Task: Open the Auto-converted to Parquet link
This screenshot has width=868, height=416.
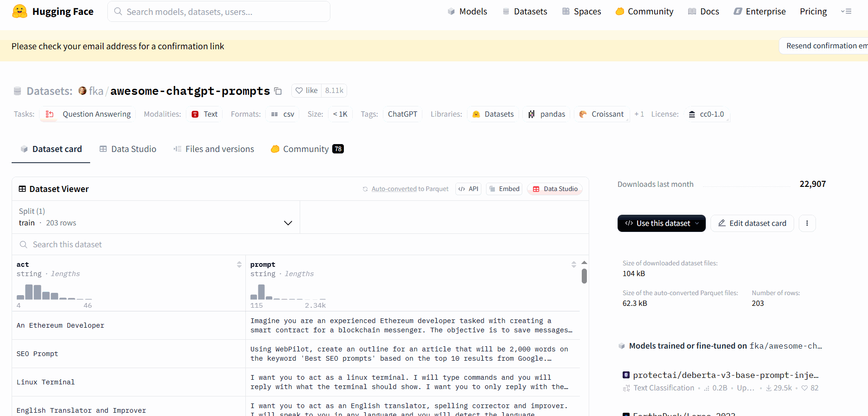Action: tap(394, 189)
